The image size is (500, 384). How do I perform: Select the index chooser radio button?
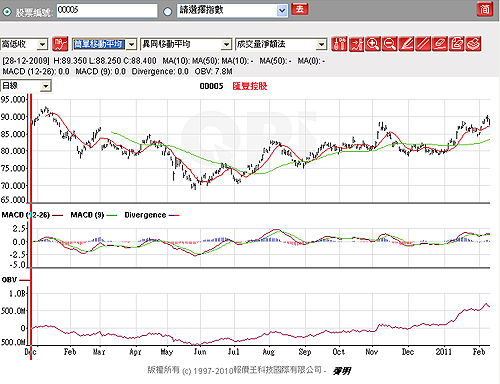(x=168, y=12)
